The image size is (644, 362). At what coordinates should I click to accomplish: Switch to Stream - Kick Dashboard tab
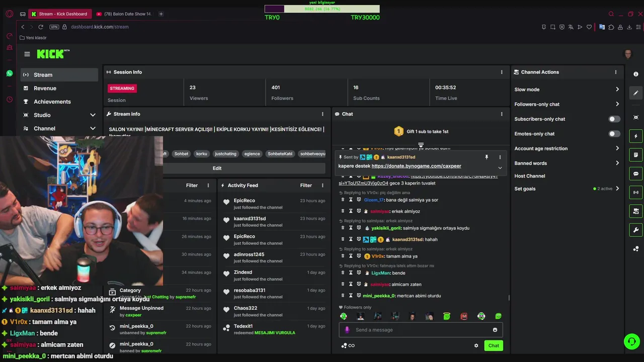tap(59, 14)
